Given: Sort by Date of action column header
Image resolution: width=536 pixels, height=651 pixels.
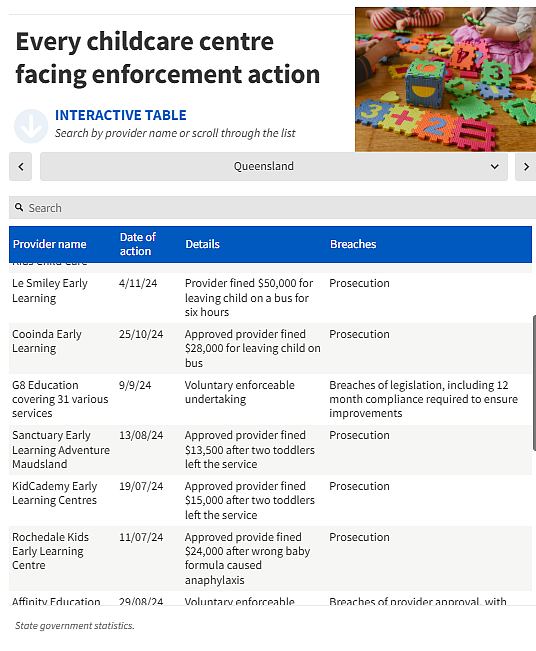Looking at the screenshot, I should point(137,244).
